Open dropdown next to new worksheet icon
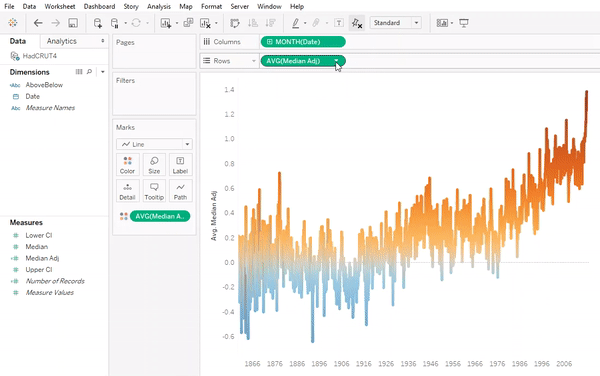 [x=177, y=23]
